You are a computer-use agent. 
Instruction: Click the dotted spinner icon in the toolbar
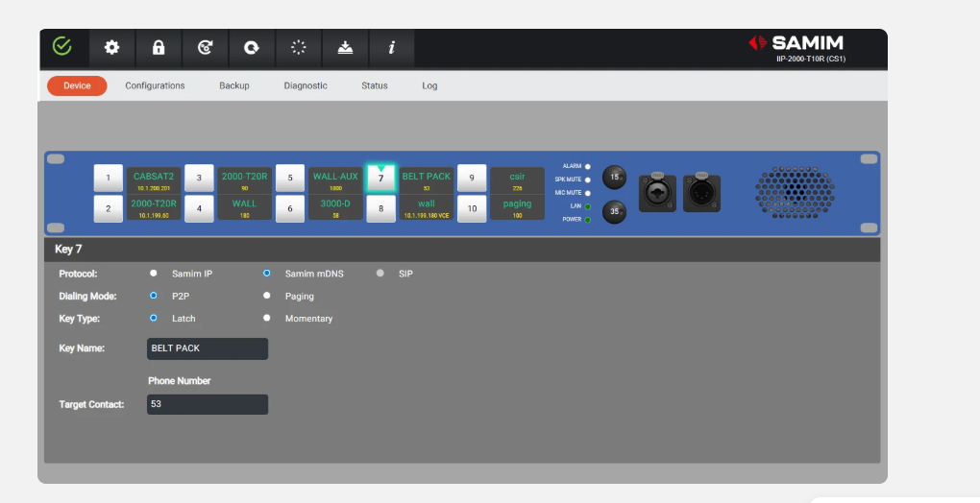click(x=299, y=47)
